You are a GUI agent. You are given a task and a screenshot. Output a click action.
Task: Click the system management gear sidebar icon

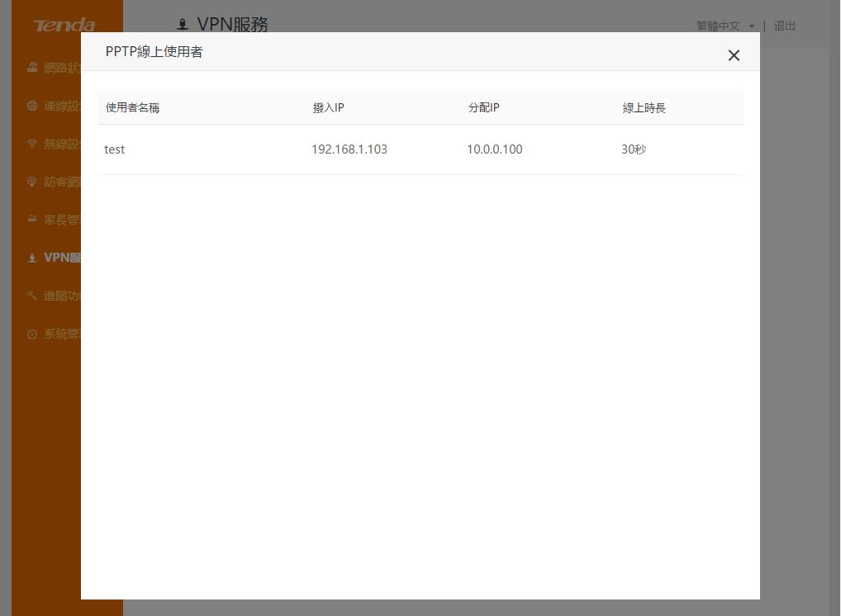(x=32, y=334)
